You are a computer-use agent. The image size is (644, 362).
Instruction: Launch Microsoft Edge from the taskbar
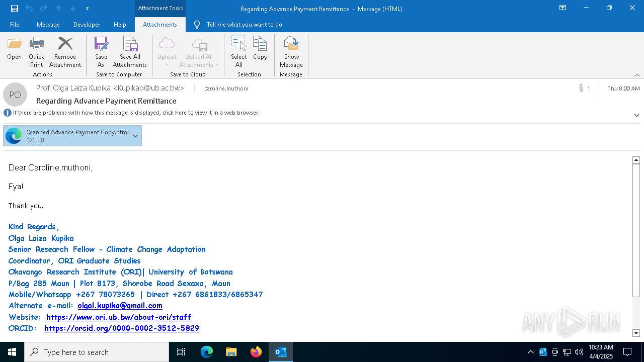207,352
